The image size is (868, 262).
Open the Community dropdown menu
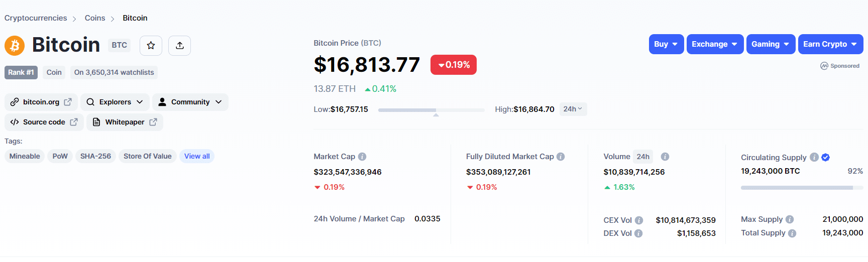pos(190,102)
